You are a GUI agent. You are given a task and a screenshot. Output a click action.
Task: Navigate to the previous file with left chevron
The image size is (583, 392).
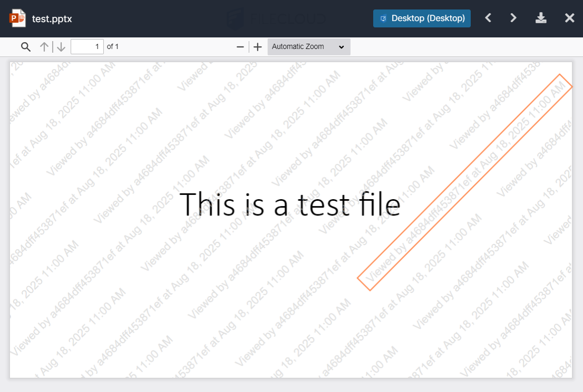488,17
